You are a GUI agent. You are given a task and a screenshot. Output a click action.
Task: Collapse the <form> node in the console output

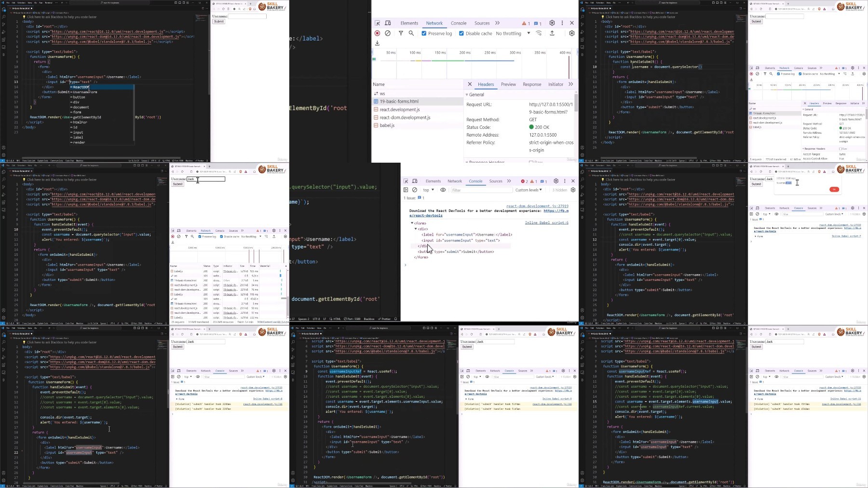click(x=412, y=223)
